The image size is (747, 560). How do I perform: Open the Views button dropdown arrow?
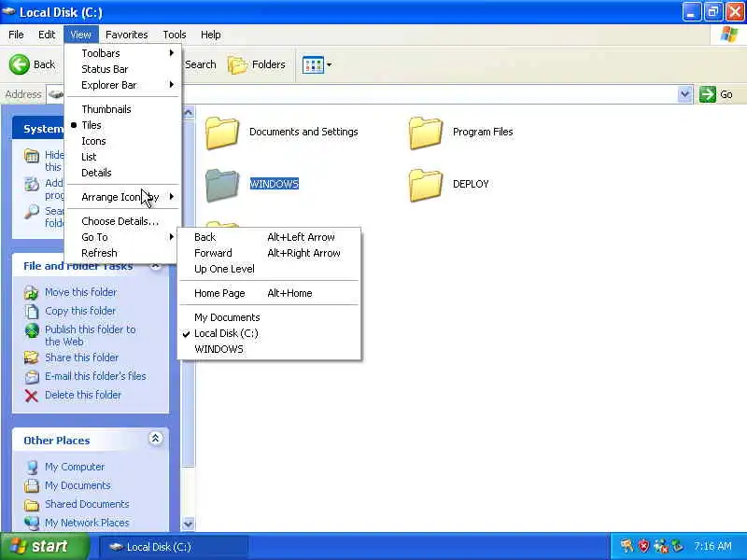pos(330,64)
